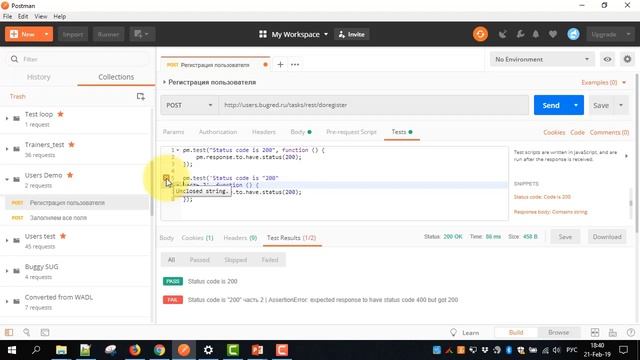Image resolution: width=640 pixels, height=360 pixels.
Task: Open the help question mark icon
Action: 631,333
